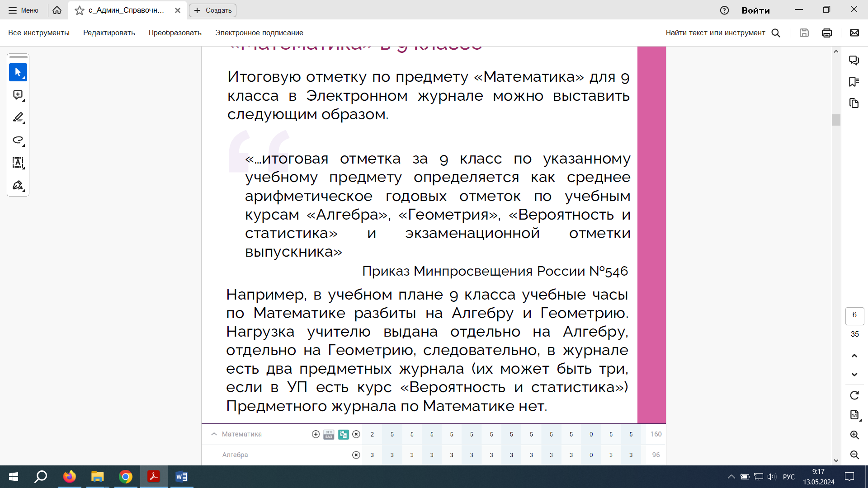Viewport: 868px width, 488px height.
Task: Click the x circle icon in Математика row
Action: click(356, 434)
